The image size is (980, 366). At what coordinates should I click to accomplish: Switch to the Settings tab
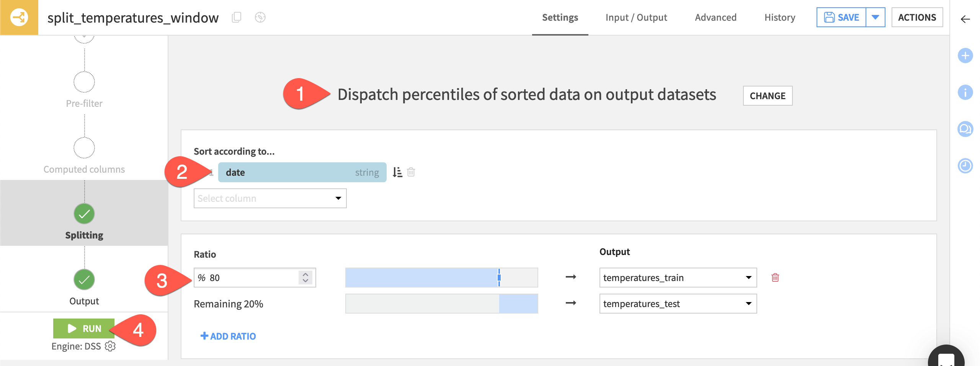coord(560,18)
